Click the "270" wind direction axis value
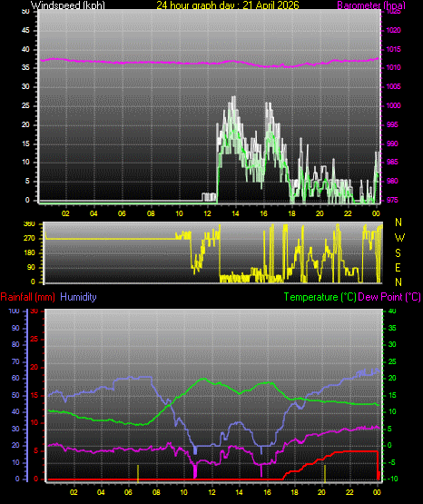 tap(29, 239)
